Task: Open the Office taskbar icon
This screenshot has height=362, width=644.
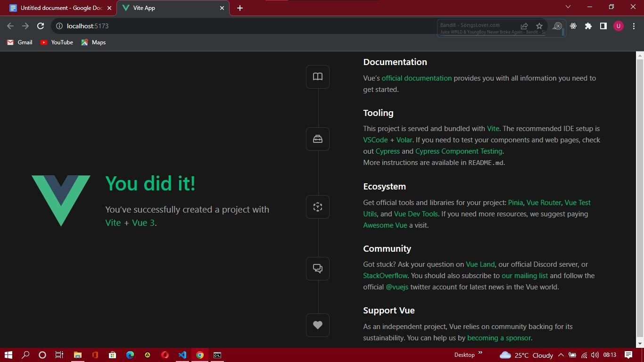Action: pyautogui.click(x=95, y=355)
